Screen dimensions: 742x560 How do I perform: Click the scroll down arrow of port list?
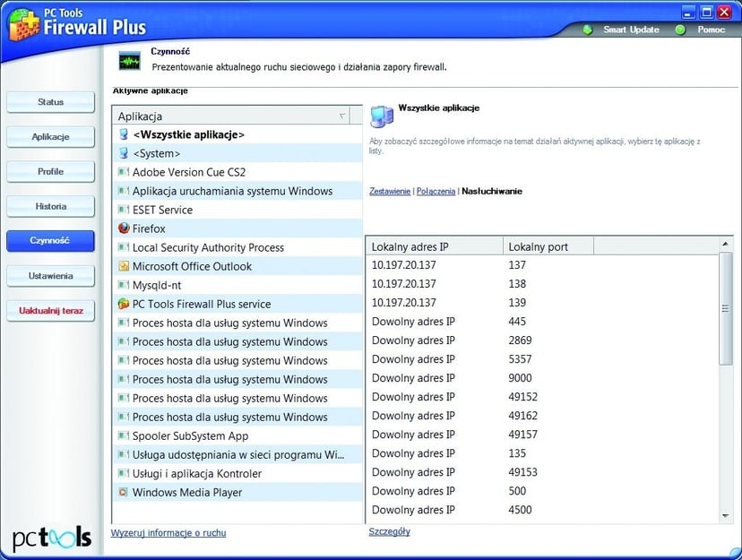(726, 516)
